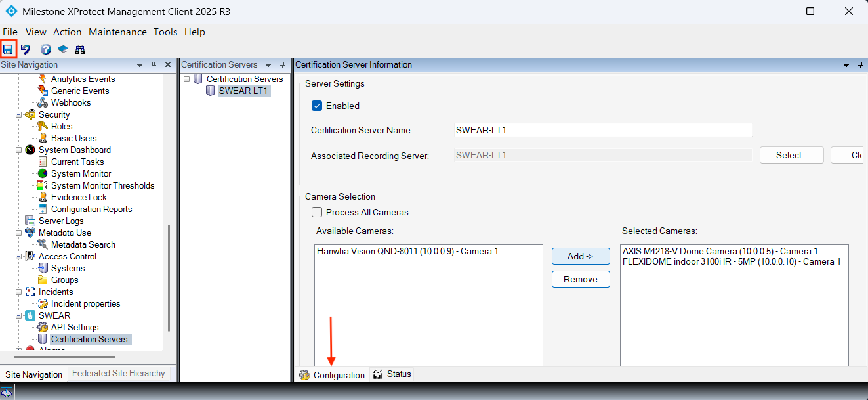This screenshot has height=400, width=868.
Task: Click the Add -> button
Action: pyautogui.click(x=580, y=256)
